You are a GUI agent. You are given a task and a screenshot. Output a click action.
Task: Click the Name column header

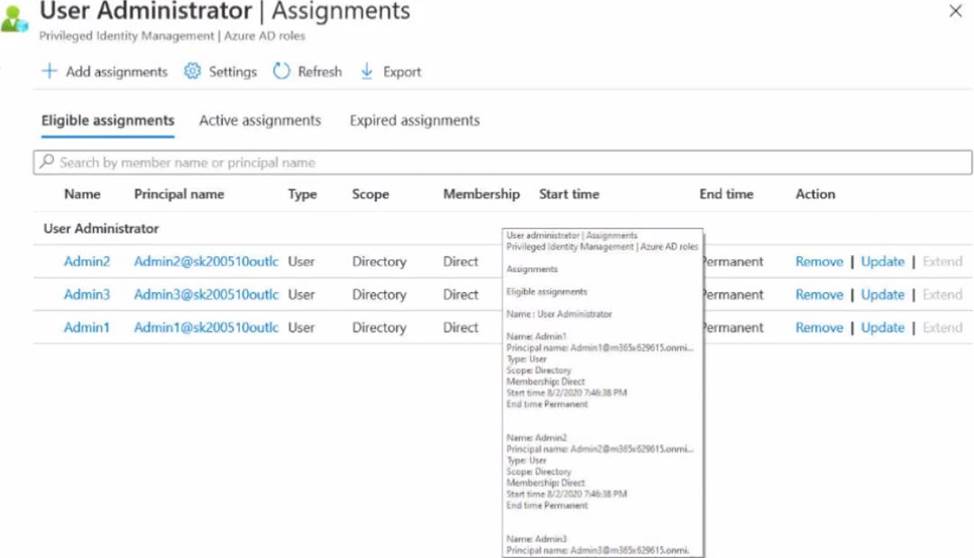pyautogui.click(x=82, y=194)
